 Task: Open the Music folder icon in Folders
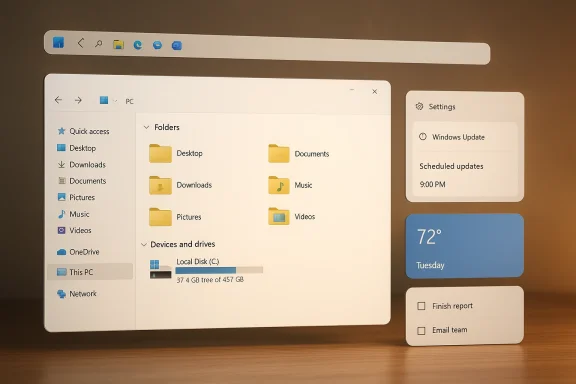[x=279, y=185]
